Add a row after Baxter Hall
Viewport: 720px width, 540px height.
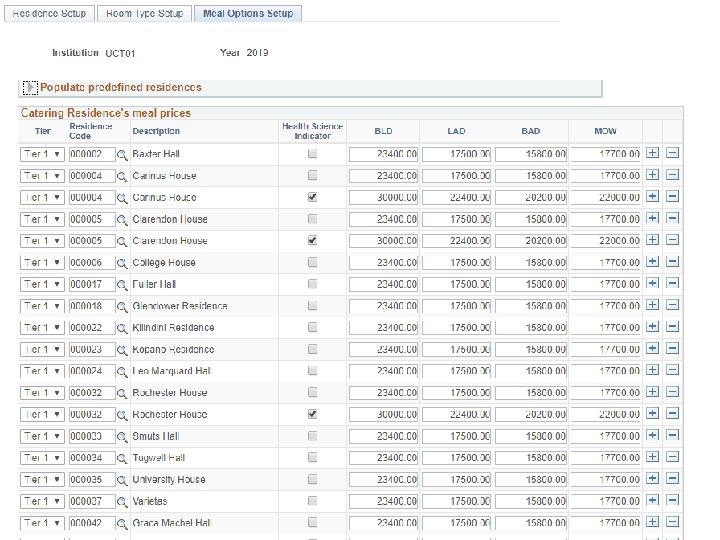[x=652, y=154]
